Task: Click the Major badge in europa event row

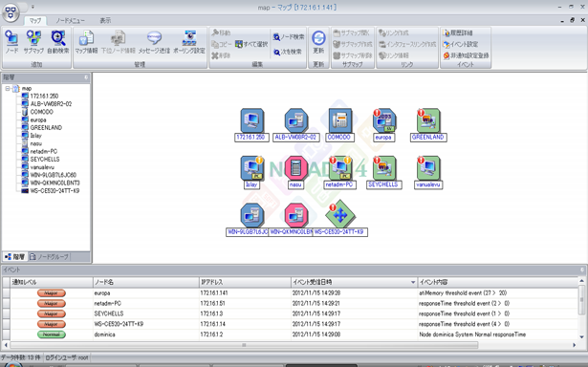Action: click(x=52, y=293)
